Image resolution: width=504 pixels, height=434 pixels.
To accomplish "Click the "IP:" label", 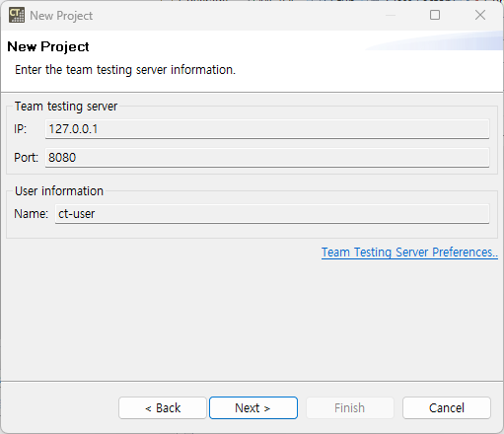I will tap(20, 129).
